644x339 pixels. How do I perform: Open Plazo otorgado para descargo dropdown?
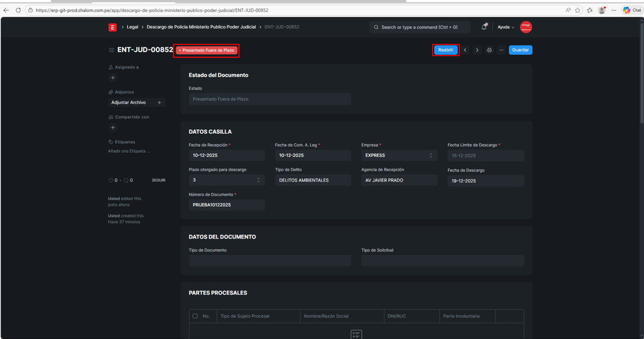(x=226, y=181)
